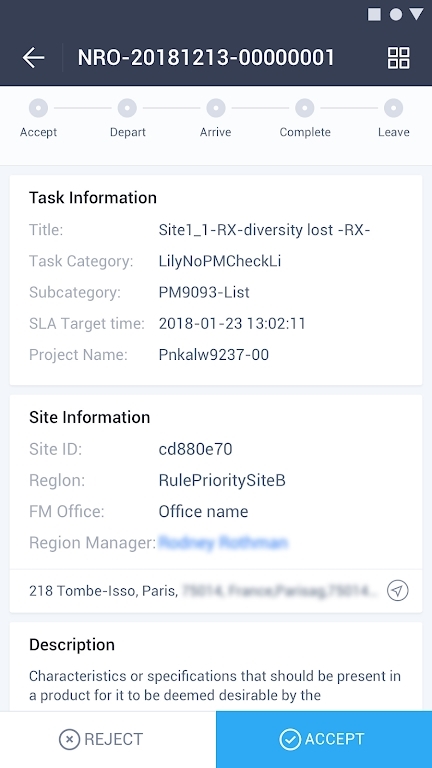The height and width of the screenshot is (768, 432).
Task: Select the Accept step circle
Action: click(38, 108)
